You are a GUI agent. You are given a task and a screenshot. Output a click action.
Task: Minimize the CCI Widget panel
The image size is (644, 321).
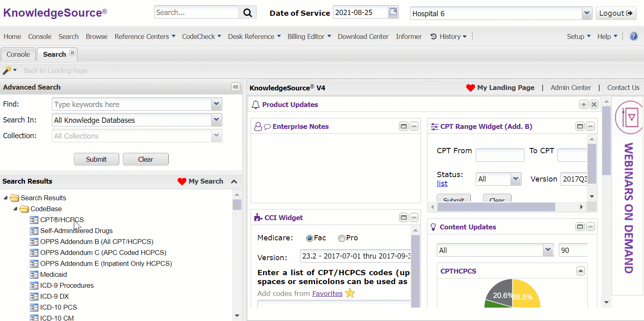(x=414, y=218)
